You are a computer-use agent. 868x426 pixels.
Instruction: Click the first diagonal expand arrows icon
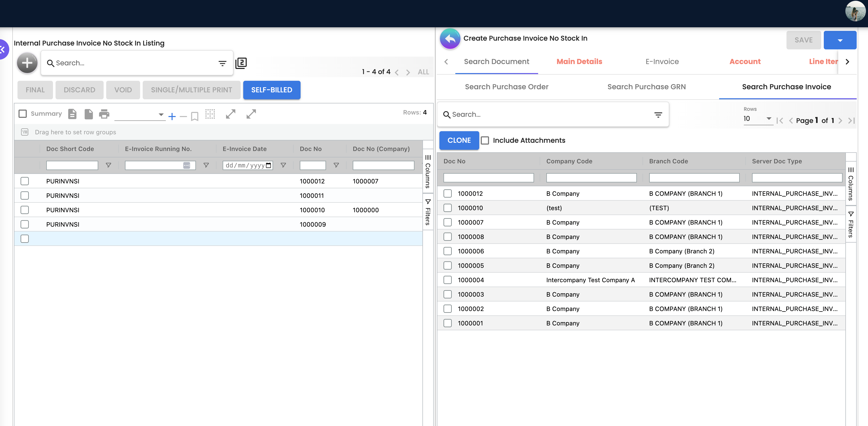pos(231,114)
